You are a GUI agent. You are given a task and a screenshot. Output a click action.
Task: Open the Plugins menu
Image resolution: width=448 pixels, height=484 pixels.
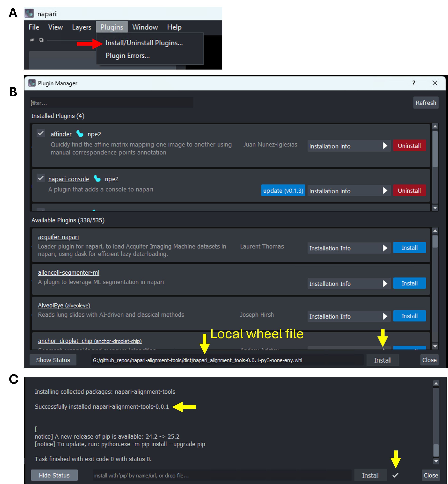coord(112,27)
